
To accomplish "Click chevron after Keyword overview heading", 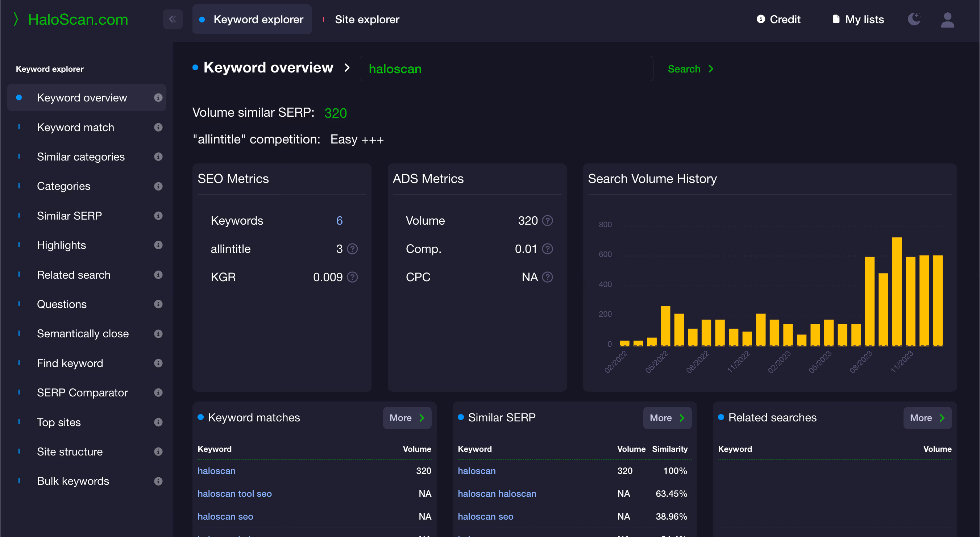I will pyautogui.click(x=346, y=68).
